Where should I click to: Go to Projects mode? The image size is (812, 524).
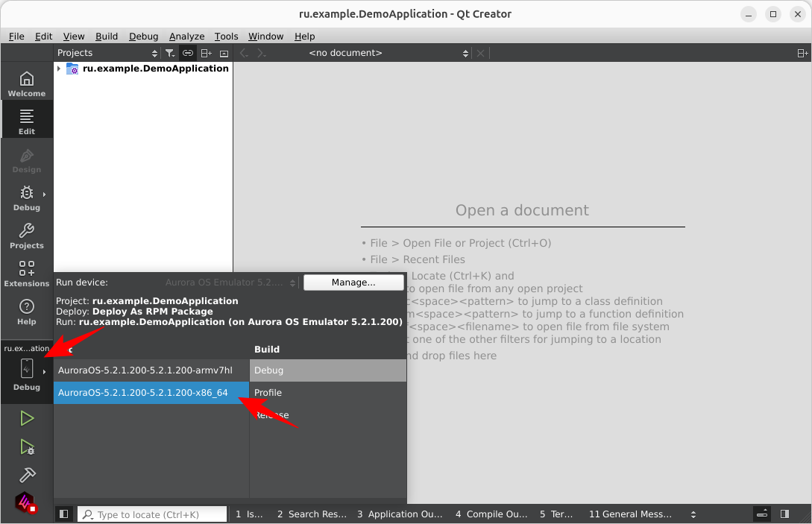click(x=26, y=236)
